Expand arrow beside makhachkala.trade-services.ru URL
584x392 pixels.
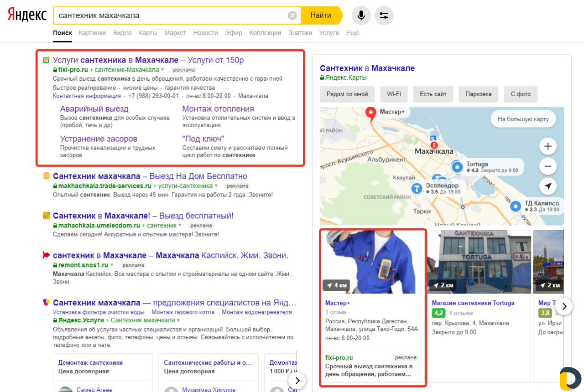pyautogui.click(x=216, y=186)
